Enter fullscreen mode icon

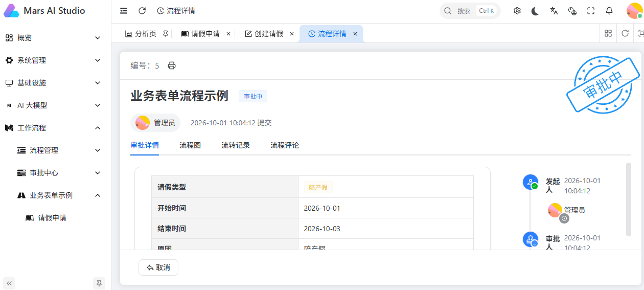591,11
